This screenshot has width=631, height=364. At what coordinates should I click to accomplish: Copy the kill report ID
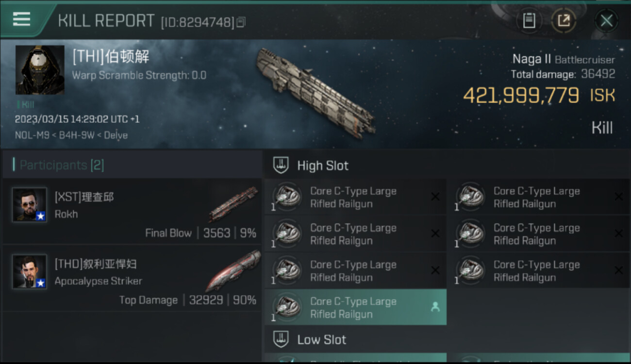click(x=241, y=22)
